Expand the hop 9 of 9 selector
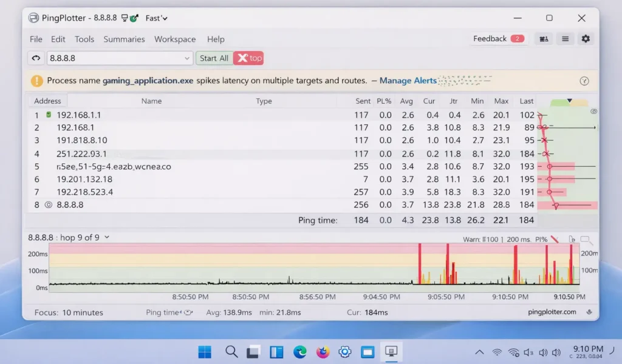The width and height of the screenshot is (622, 364). (x=107, y=237)
